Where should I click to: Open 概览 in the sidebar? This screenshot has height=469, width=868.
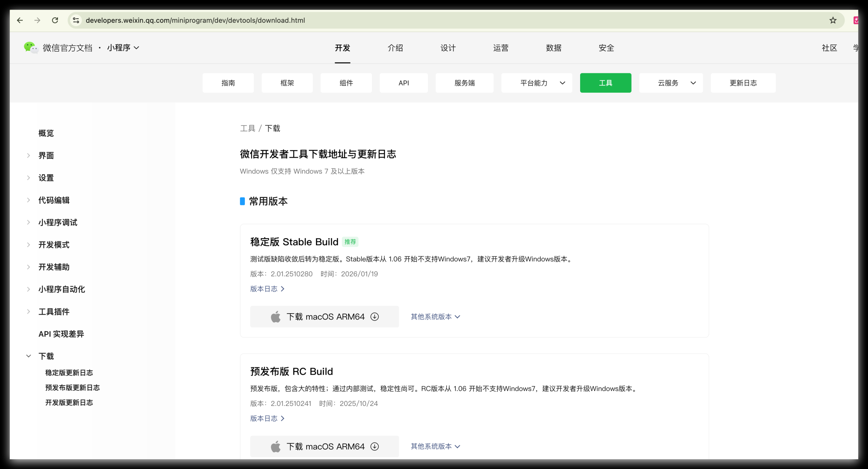46,133
